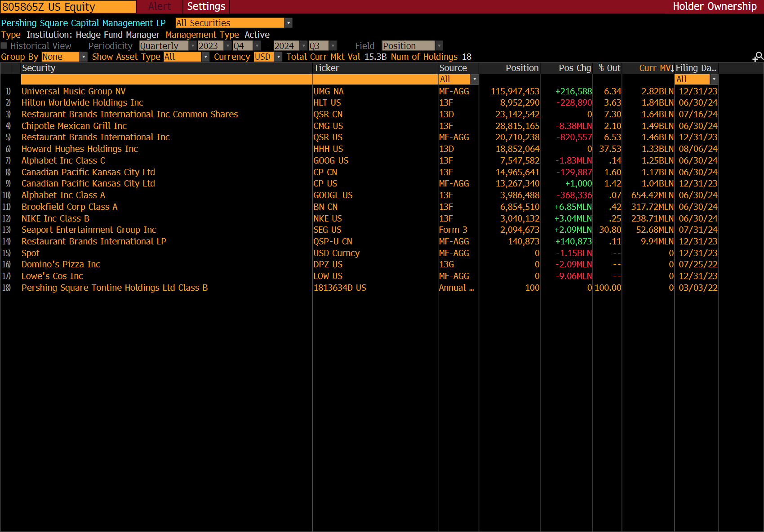The image size is (764, 532).
Task: Click the Form 3 source cell
Action: click(453, 230)
